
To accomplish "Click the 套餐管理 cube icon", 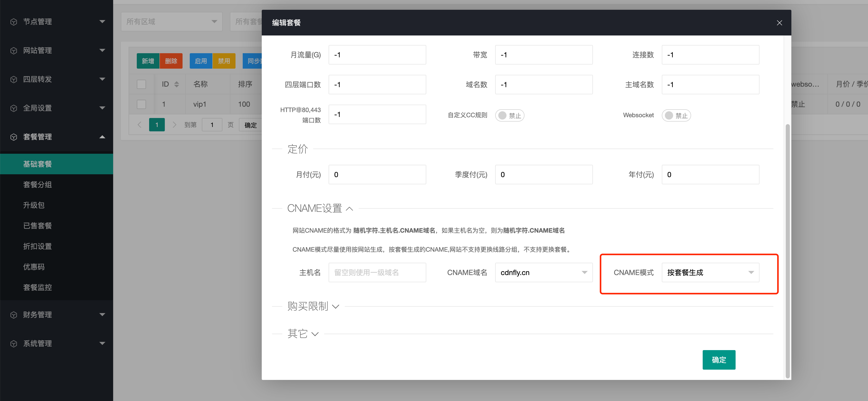I will coord(14,137).
